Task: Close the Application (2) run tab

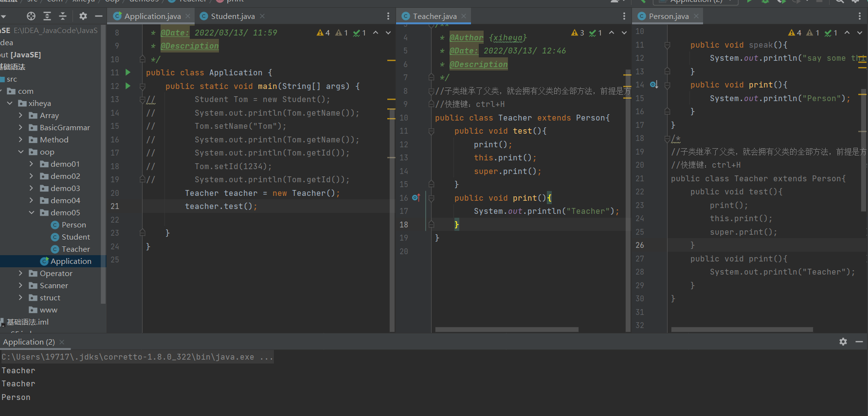Action: coord(62,342)
